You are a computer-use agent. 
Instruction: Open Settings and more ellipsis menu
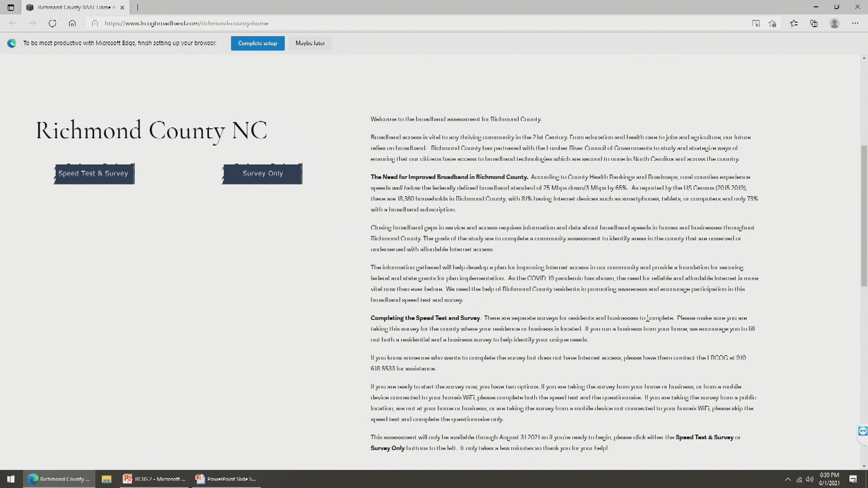[855, 23]
